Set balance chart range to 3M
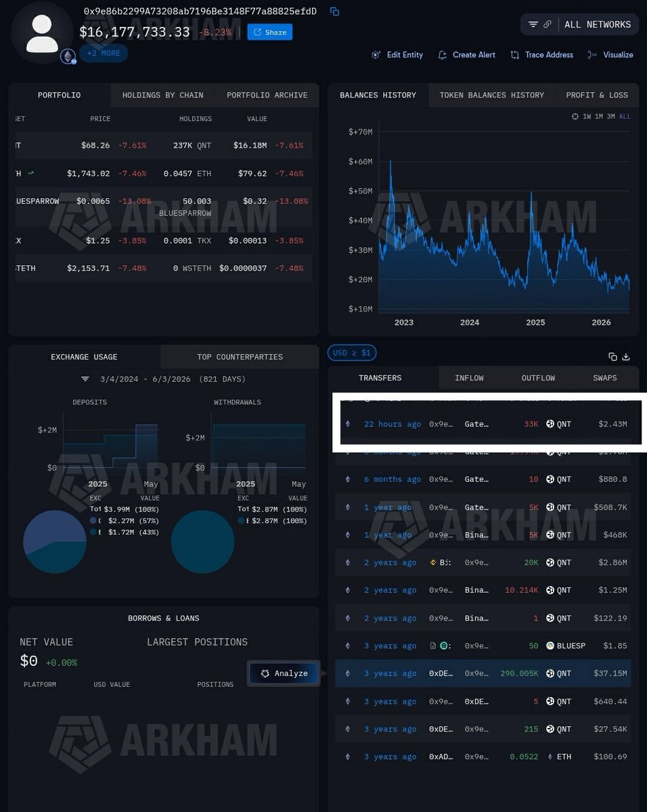This screenshot has height=812, width=647. (x=611, y=116)
